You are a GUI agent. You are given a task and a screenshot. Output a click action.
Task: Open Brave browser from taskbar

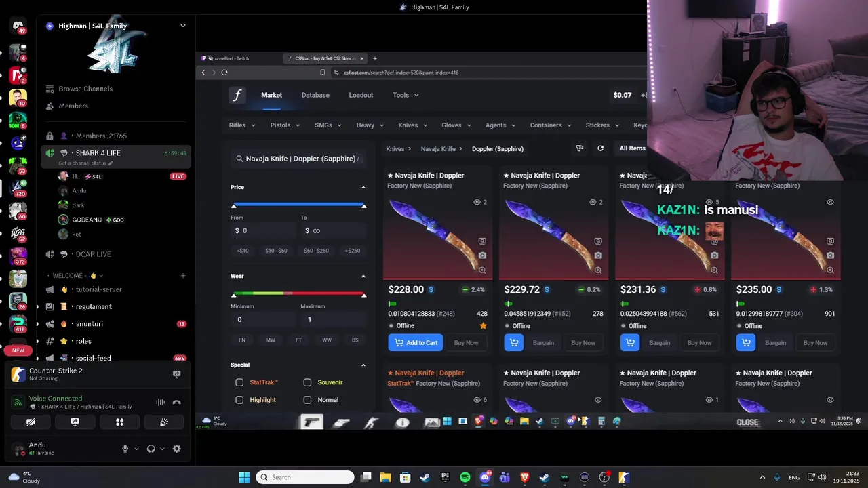point(525,477)
